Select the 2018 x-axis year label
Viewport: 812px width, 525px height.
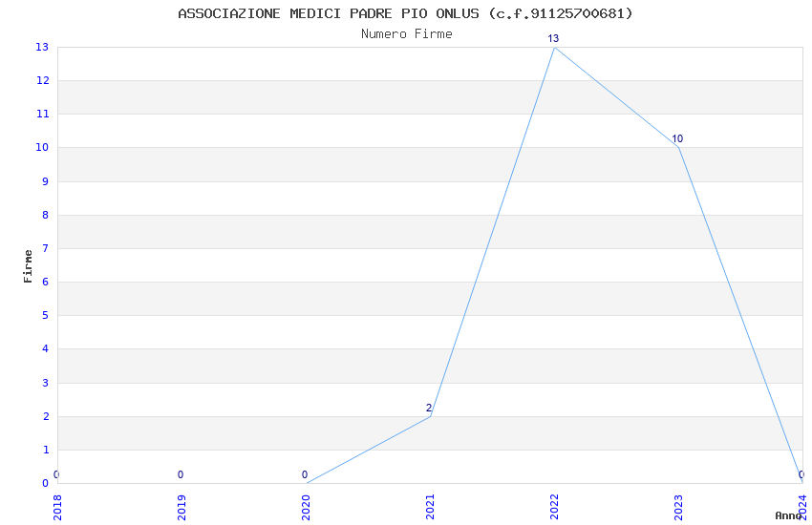click(57, 508)
